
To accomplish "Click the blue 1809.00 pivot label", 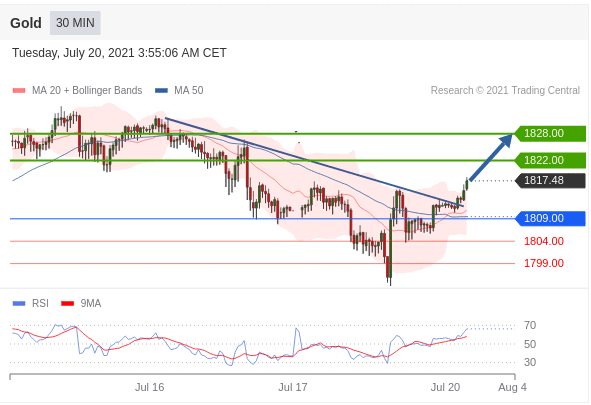I will 550,218.
